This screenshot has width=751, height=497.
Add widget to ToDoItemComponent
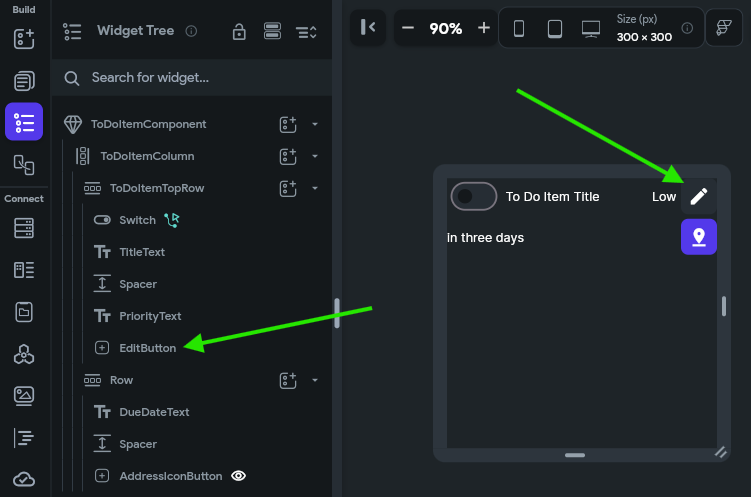pos(288,124)
